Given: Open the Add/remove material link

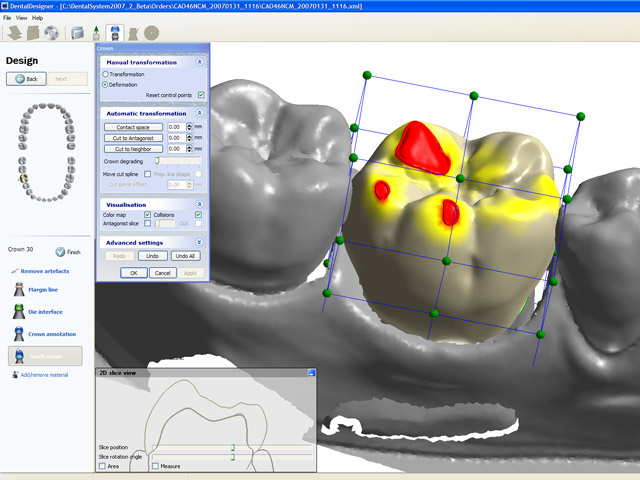Looking at the screenshot, I should pos(44,375).
